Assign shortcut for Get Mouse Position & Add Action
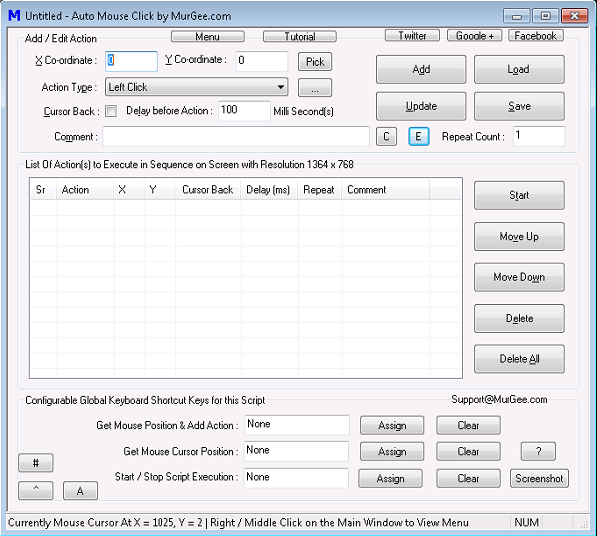The width and height of the screenshot is (597, 536). coord(392,425)
